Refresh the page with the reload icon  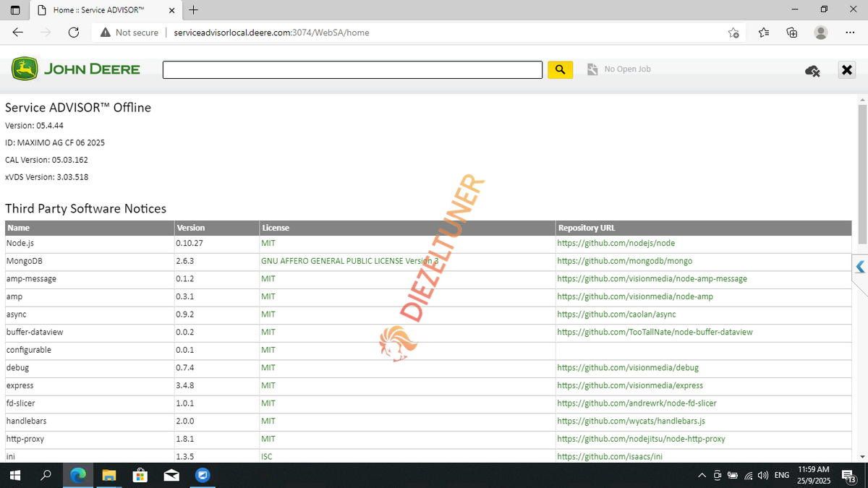(x=73, y=33)
